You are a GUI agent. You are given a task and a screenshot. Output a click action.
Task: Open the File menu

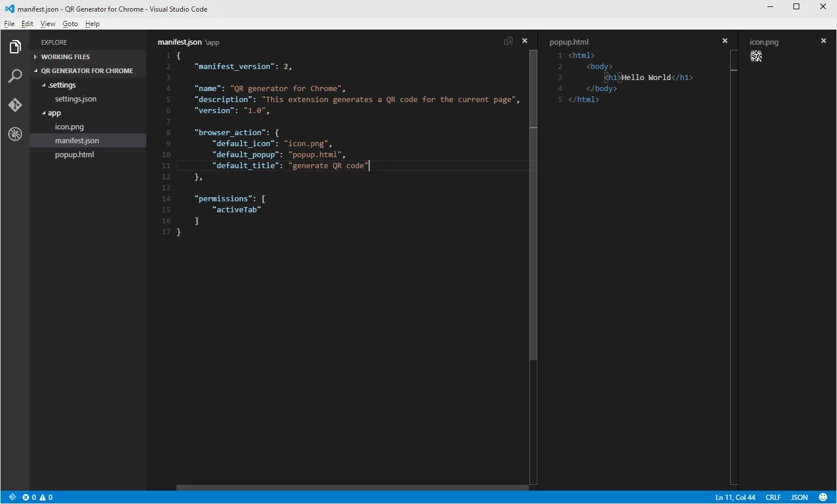click(9, 24)
